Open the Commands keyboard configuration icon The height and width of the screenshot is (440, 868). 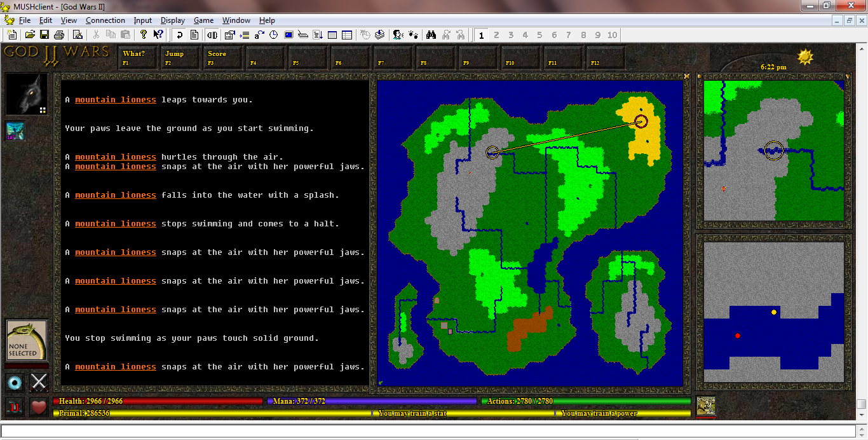pyautogui.click(x=303, y=35)
